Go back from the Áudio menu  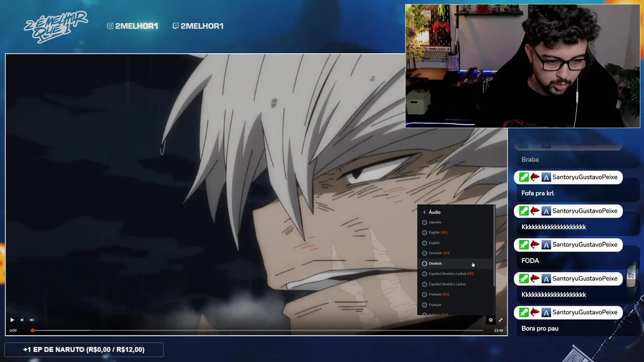click(x=424, y=212)
